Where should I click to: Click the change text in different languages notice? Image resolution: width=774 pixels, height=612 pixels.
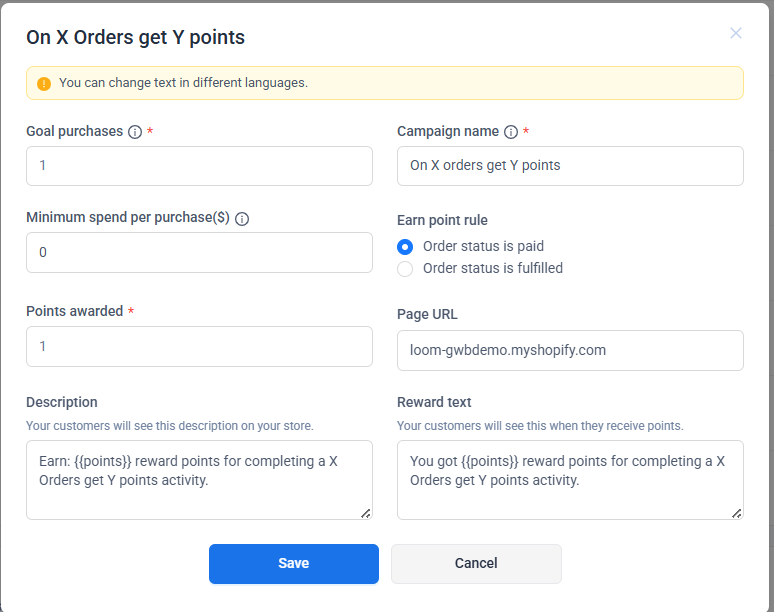(183, 83)
